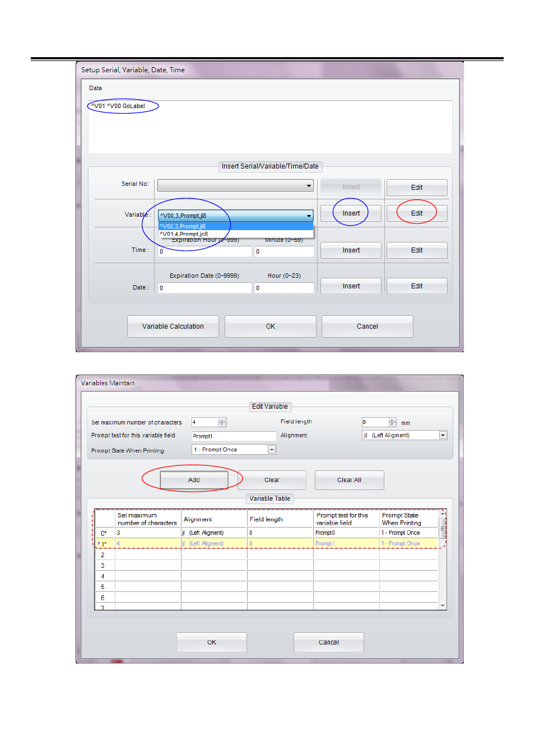Click Time minute (0~59) input field
This screenshot has width=535, height=756.
tap(284, 251)
